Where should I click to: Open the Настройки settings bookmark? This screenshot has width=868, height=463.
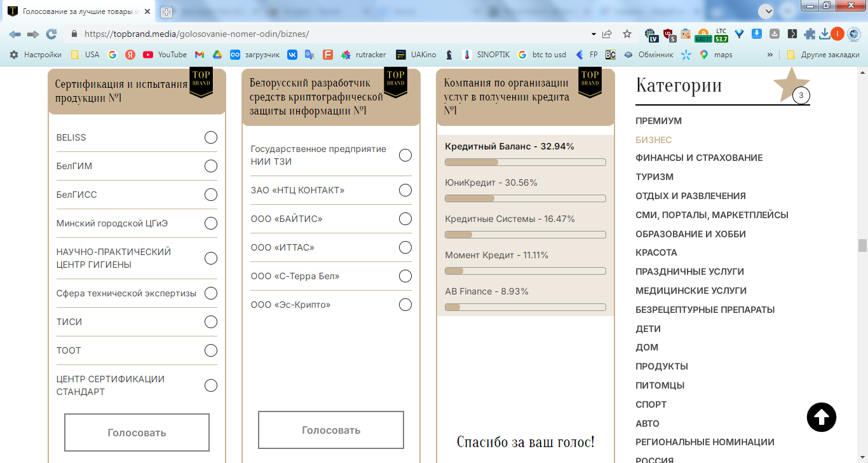point(36,55)
